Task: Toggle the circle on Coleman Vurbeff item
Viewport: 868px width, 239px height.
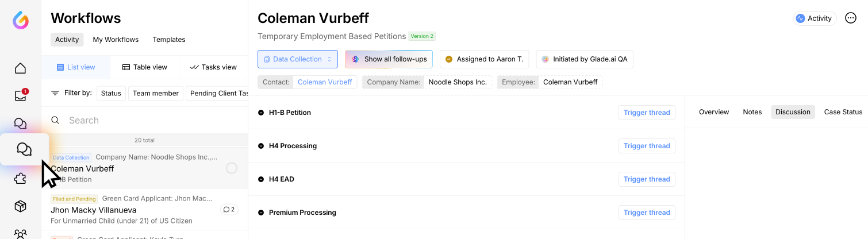Action: [231, 168]
